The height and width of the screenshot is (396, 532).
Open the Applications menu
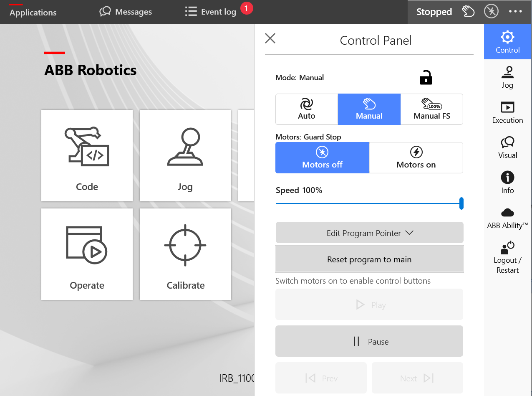33,13
